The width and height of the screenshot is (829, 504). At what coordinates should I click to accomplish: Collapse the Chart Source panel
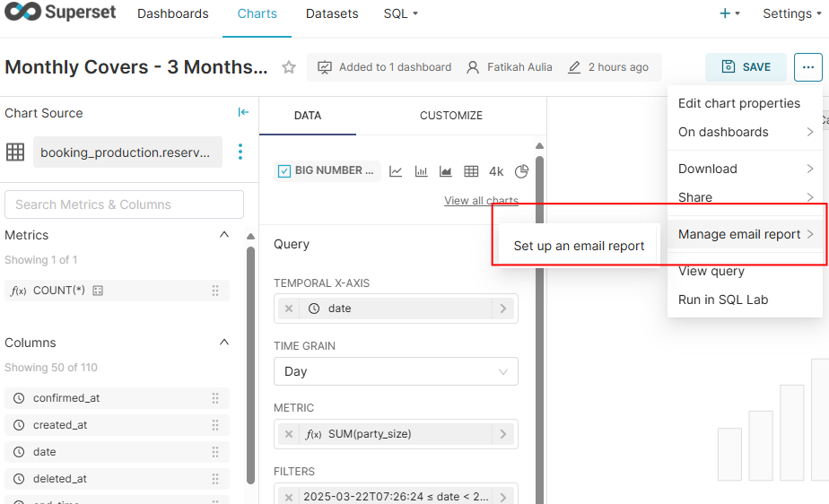pyautogui.click(x=243, y=112)
